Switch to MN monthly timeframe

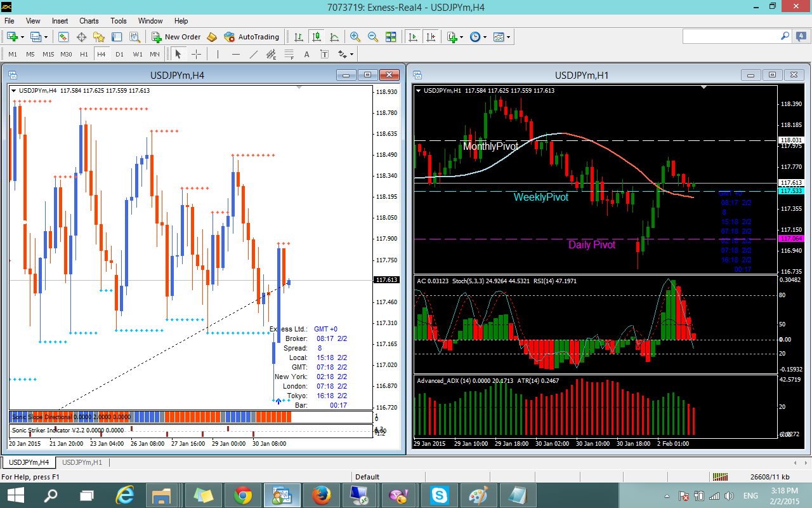[x=155, y=54]
